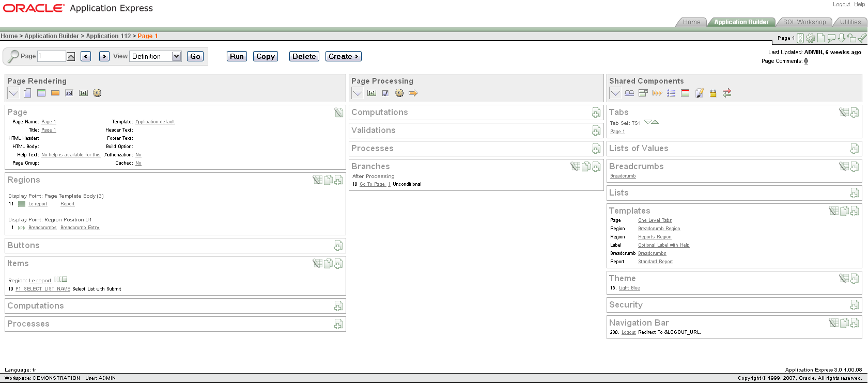Click the page comment speech bubble icon
This screenshot has width=868, height=387.
pos(831,38)
